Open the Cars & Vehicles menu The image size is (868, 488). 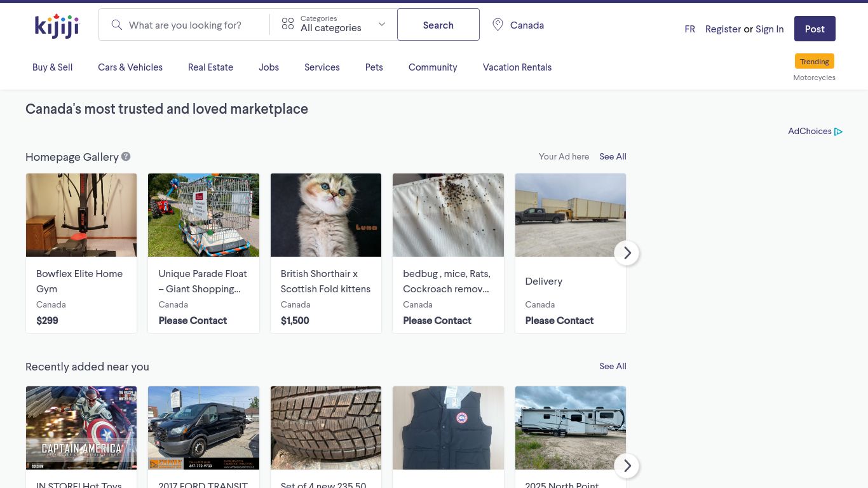pos(130,67)
